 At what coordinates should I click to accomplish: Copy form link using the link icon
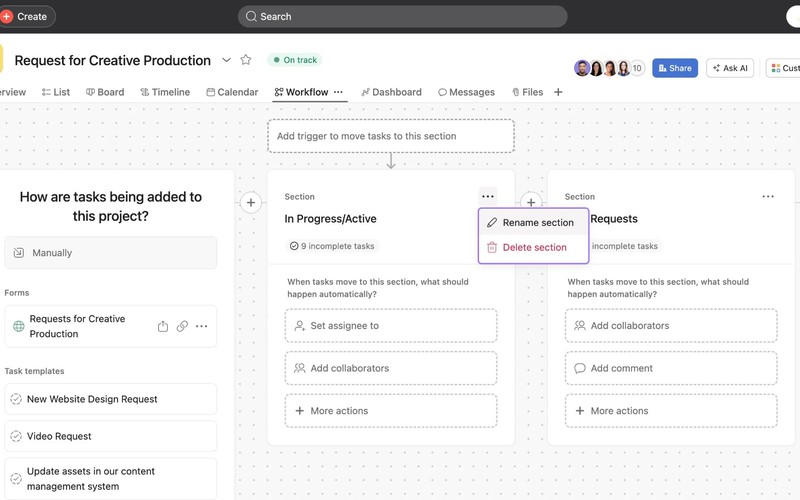coord(182,326)
